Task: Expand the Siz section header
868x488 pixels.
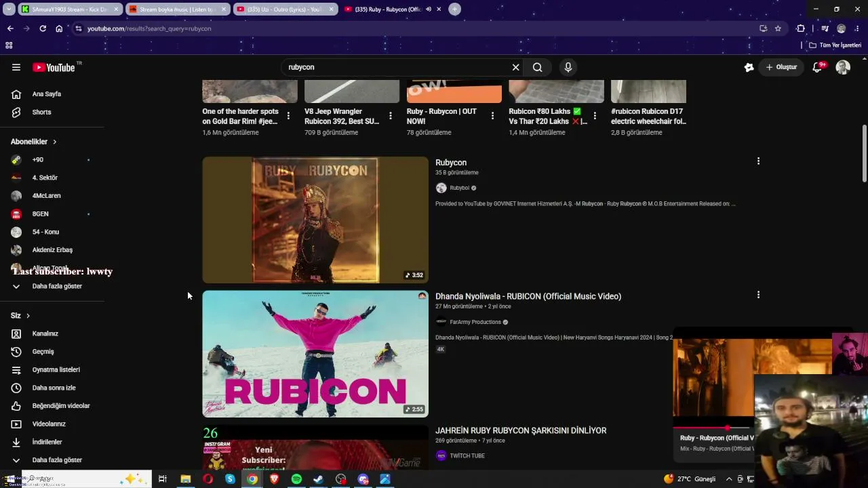Action: (x=20, y=316)
